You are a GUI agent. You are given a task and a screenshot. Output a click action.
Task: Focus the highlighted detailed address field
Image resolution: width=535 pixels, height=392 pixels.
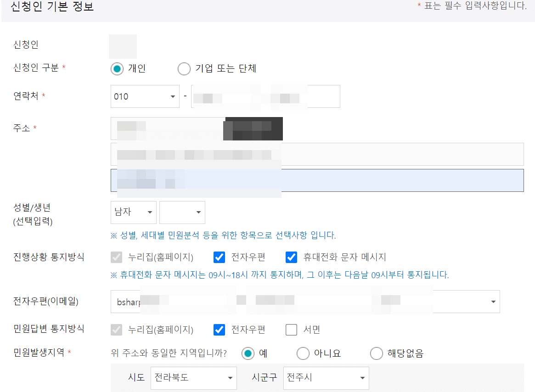pos(317,180)
